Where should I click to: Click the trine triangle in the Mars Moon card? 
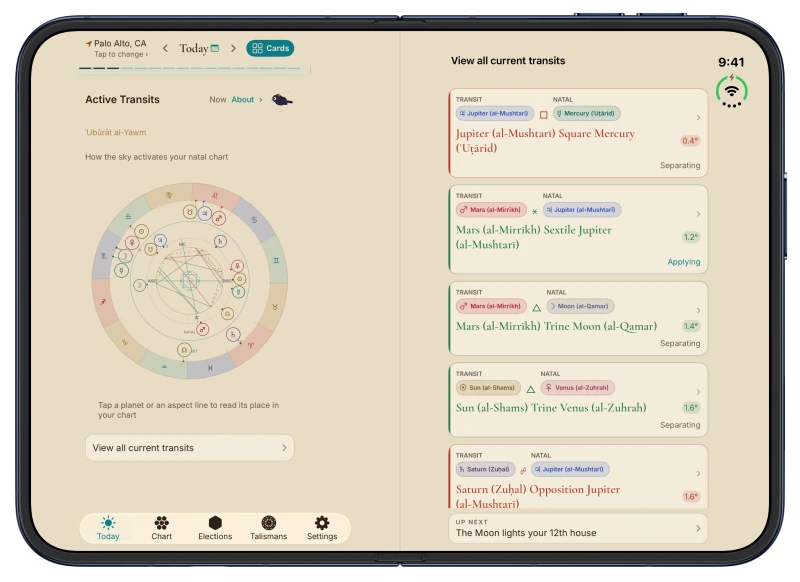coord(536,308)
